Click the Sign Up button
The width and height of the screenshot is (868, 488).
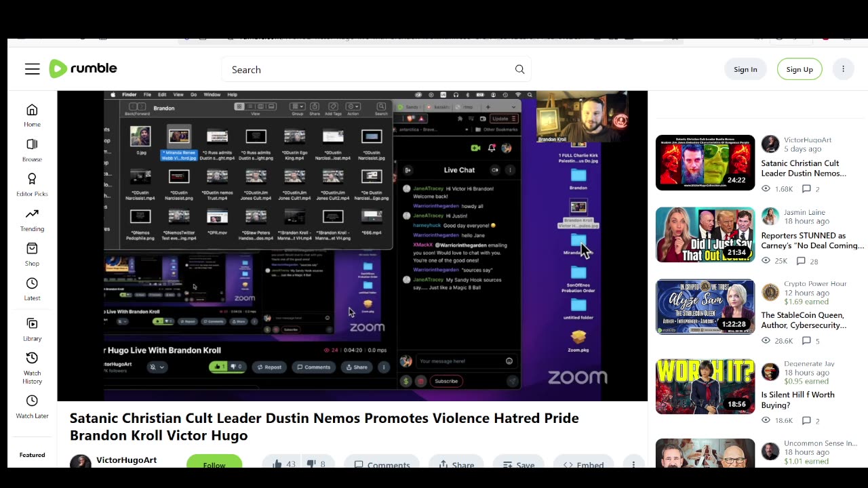click(x=800, y=69)
